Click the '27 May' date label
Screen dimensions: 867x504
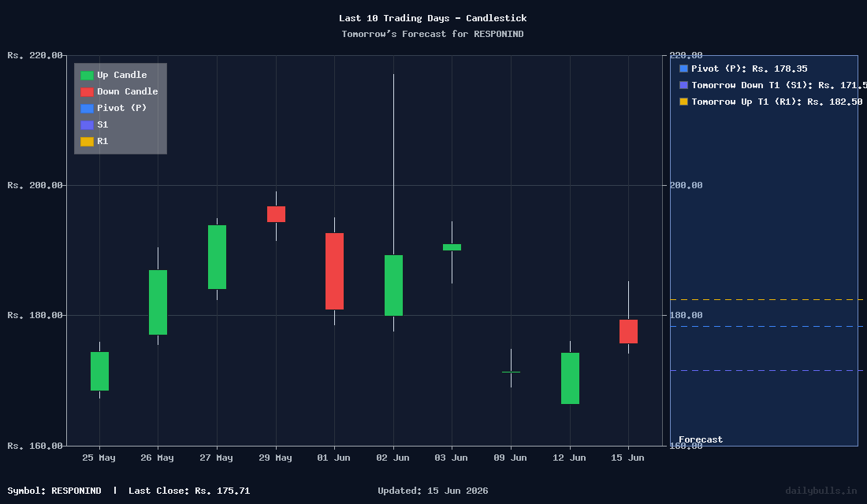coord(216,458)
